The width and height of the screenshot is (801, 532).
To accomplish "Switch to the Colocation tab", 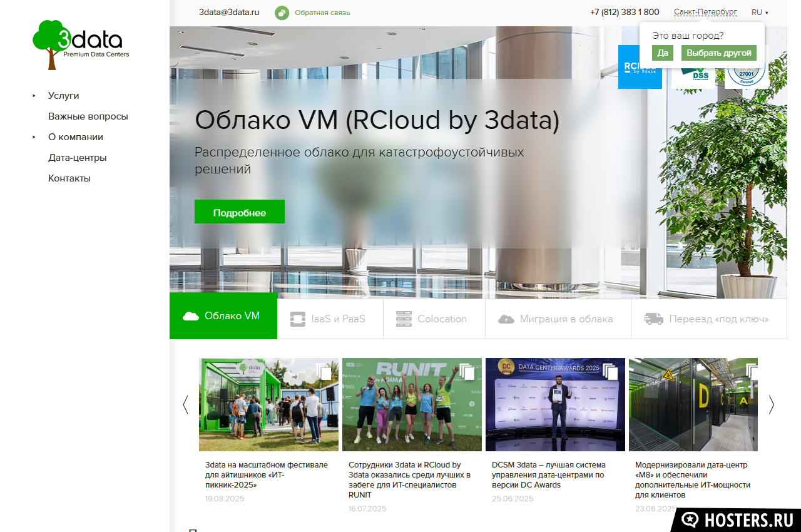I will coord(434,319).
